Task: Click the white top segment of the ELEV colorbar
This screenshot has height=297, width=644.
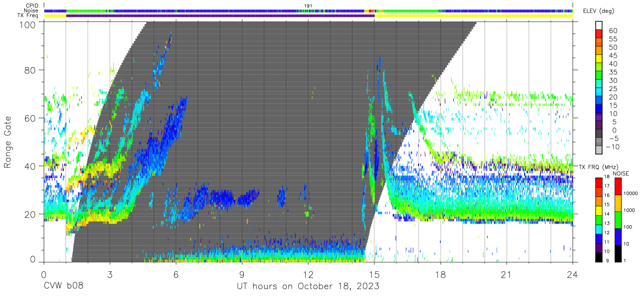Action: coord(599,25)
